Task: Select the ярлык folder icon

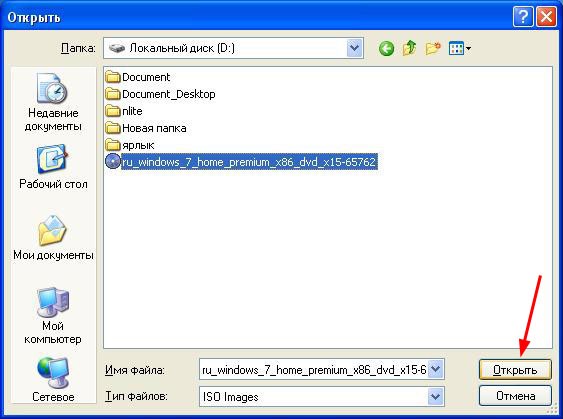Action: [113, 145]
